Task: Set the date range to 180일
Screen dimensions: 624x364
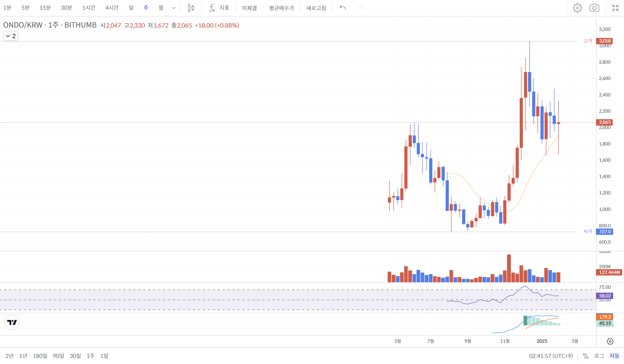Action: click(40, 356)
